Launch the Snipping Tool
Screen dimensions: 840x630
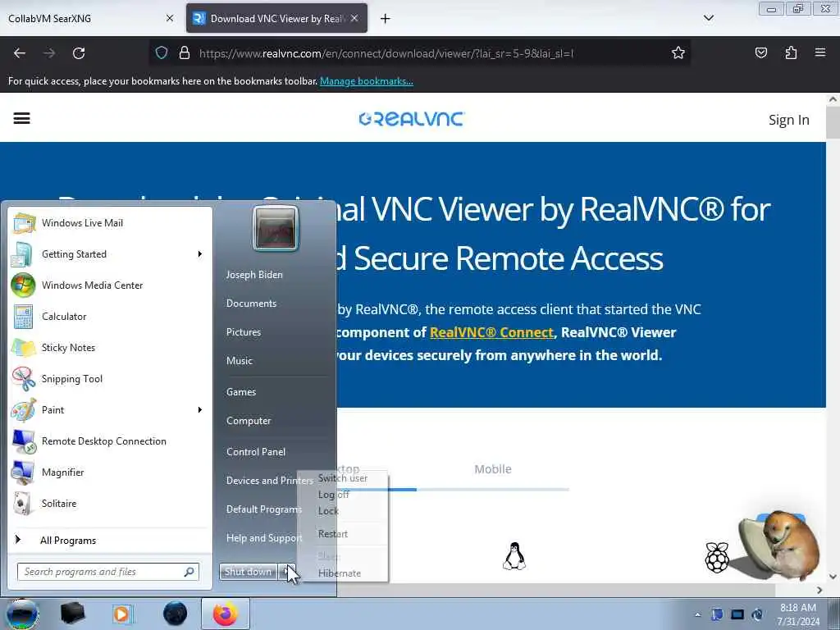click(x=110, y=379)
